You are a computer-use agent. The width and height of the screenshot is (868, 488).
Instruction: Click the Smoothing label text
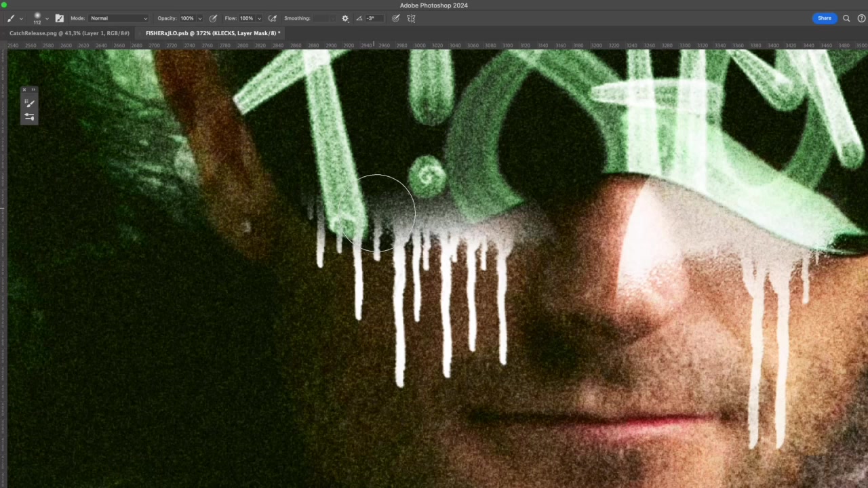pos(297,18)
